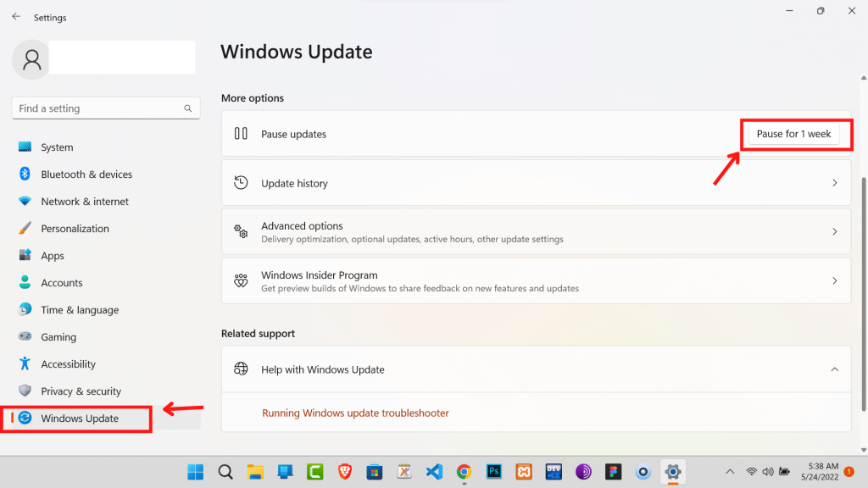Click the Pause for 1 week button
Image resolution: width=868 pixels, height=488 pixels.
pyautogui.click(x=793, y=134)
